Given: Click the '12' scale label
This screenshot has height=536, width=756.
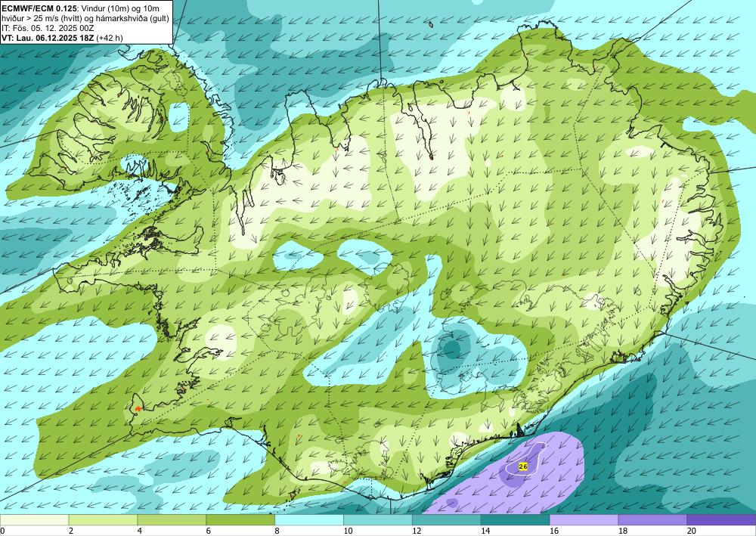Looking at the screenshot, I should 417,531.
